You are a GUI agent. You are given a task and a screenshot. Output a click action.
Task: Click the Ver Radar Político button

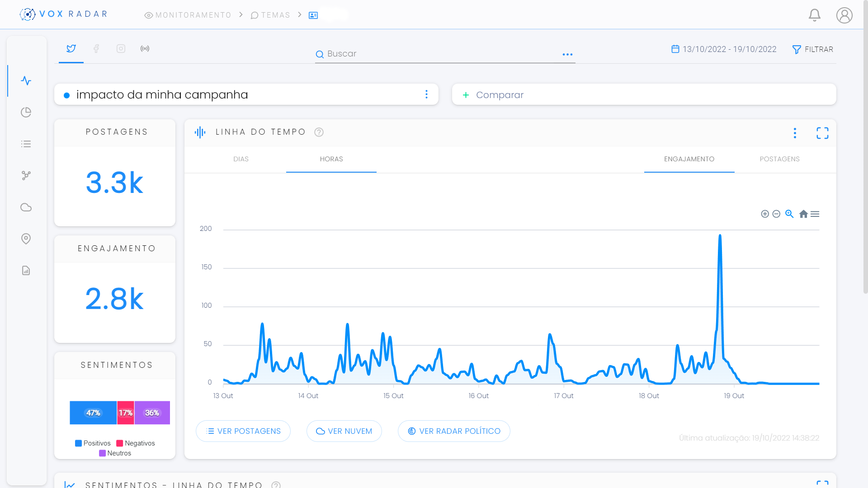[x=454, y=431]
